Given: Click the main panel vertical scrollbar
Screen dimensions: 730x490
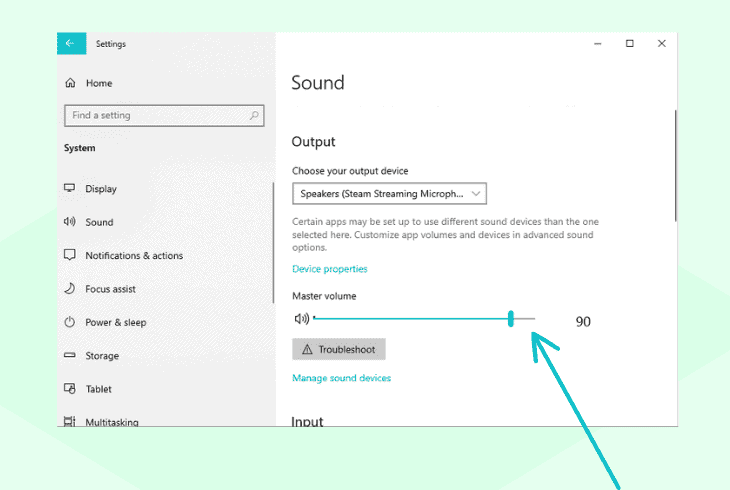Looking at the screenshot, I should point(675,166).
